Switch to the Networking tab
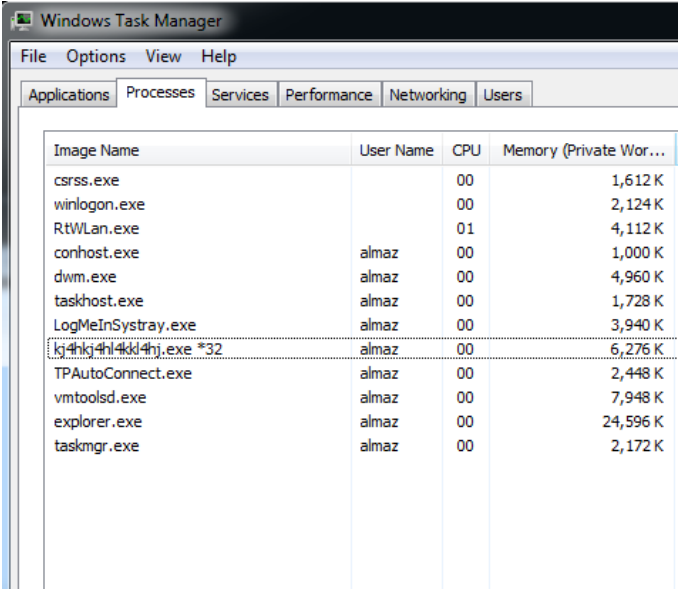 click(x=427, y=95)
